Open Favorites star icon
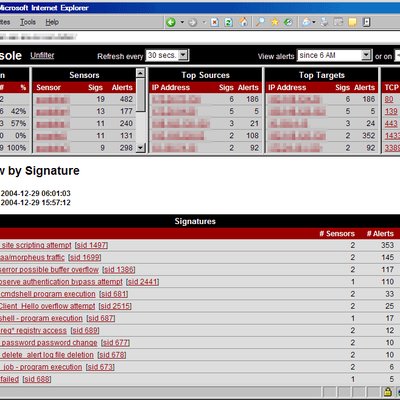Viewport: 400px width, 400px height. (275, 22)
